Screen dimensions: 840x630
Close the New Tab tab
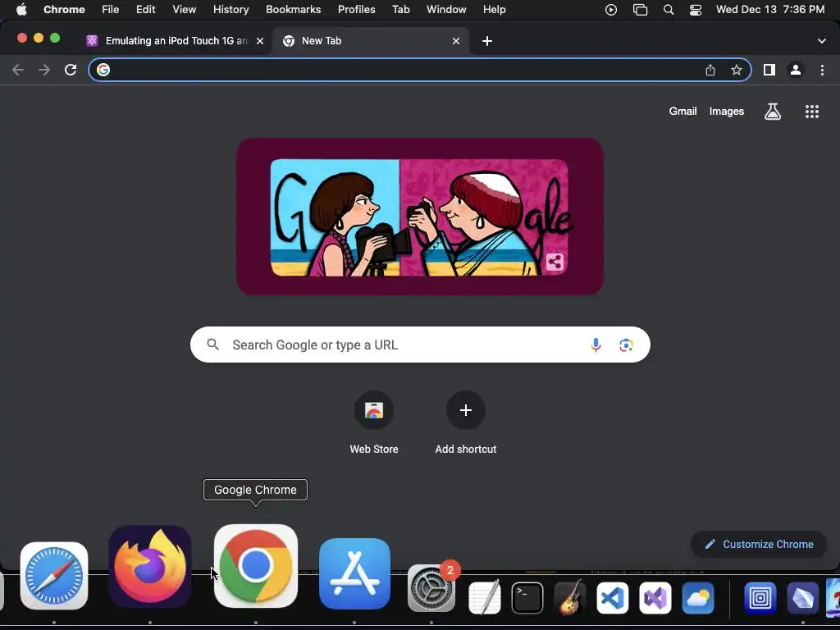[x=456, y=41]
